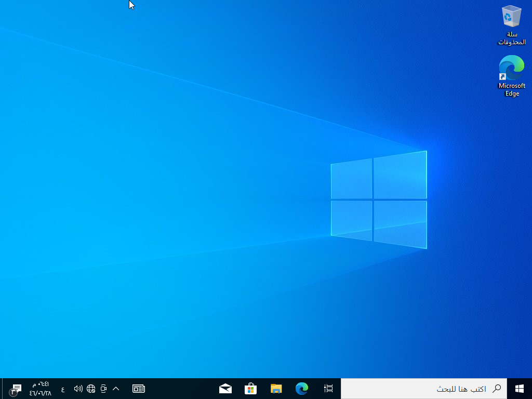
Task: Switch the Arabic input language indicator
Action: 63,389
